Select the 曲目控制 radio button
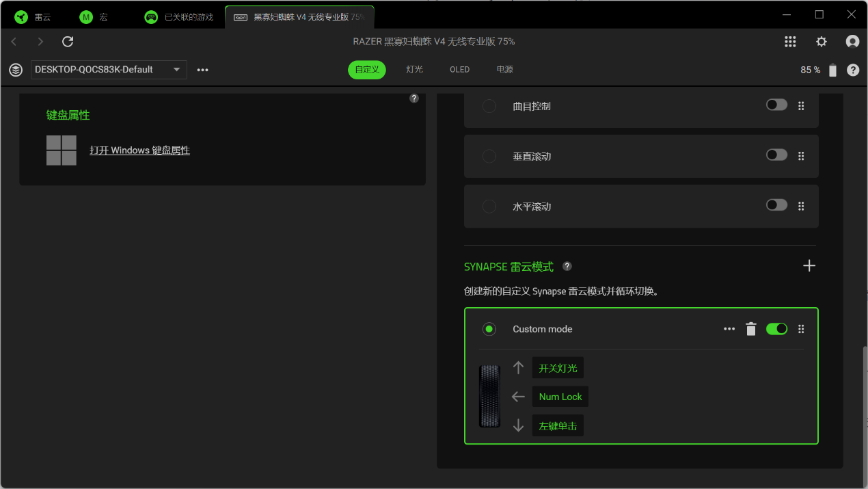Screen dimensions: 868x489 [489, 106]
